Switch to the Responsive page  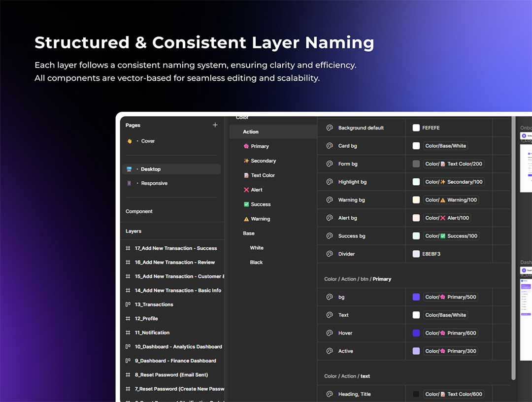tap(154, 183)
